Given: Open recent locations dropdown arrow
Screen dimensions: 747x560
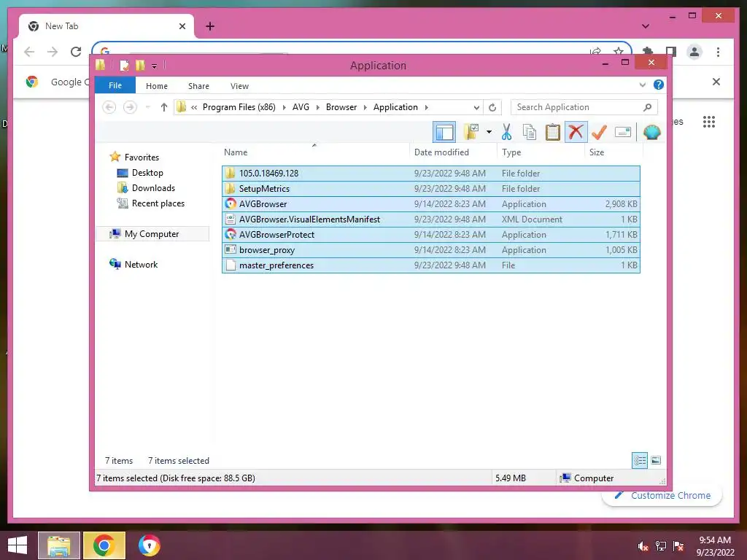Looking at the screenshot, I should 147,107.
